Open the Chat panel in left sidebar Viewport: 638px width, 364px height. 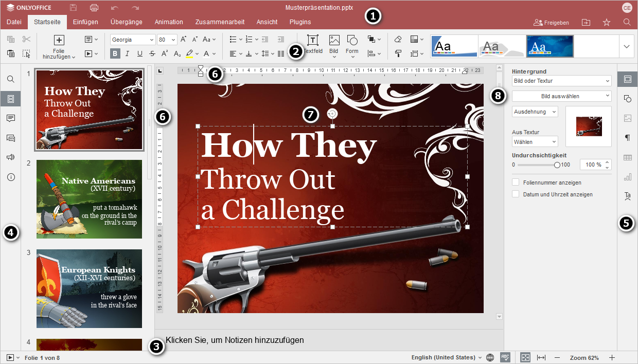coord(11,138)
